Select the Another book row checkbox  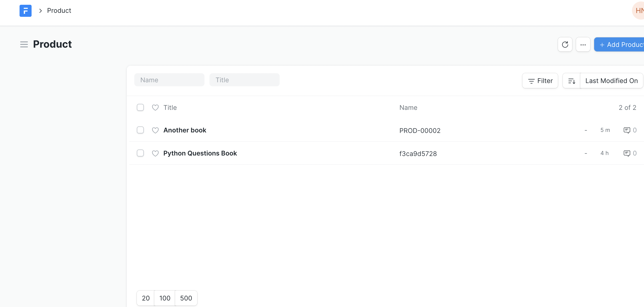point(140,130)
